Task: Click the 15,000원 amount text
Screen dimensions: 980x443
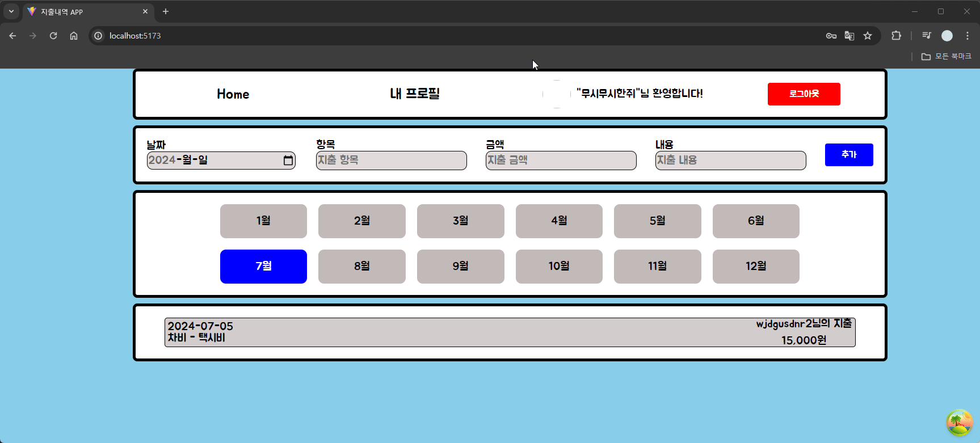Action: [x=804, y=340]
